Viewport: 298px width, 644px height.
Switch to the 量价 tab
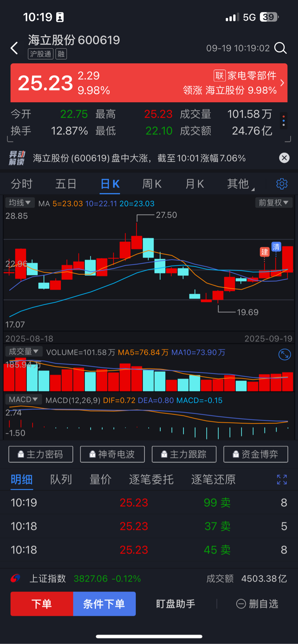pos(100,480)
